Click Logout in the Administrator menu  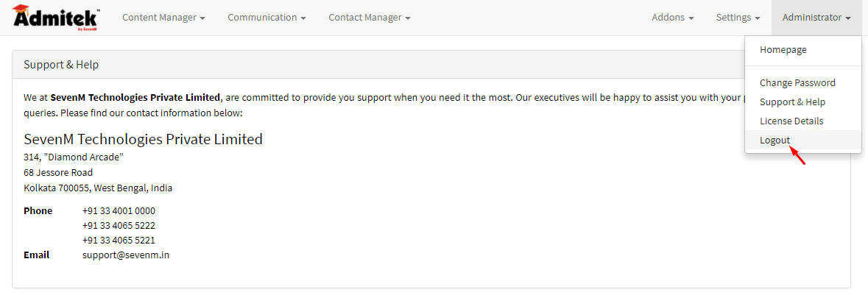pos(775,141)
